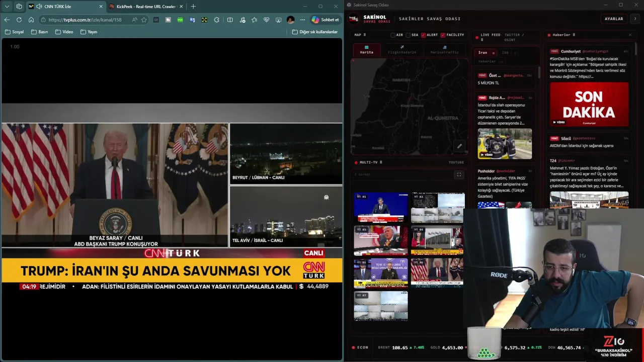Screen dimensions: 644x362
Task: Mute CNN TÜRK tab audio icon
Action: click(x=39, y=7)
